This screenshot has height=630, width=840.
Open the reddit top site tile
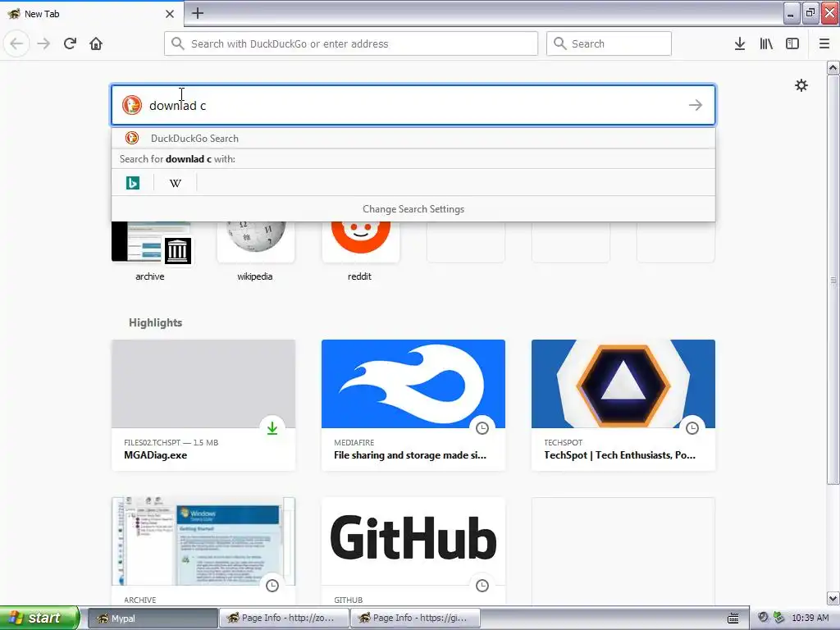pos(360,251)
